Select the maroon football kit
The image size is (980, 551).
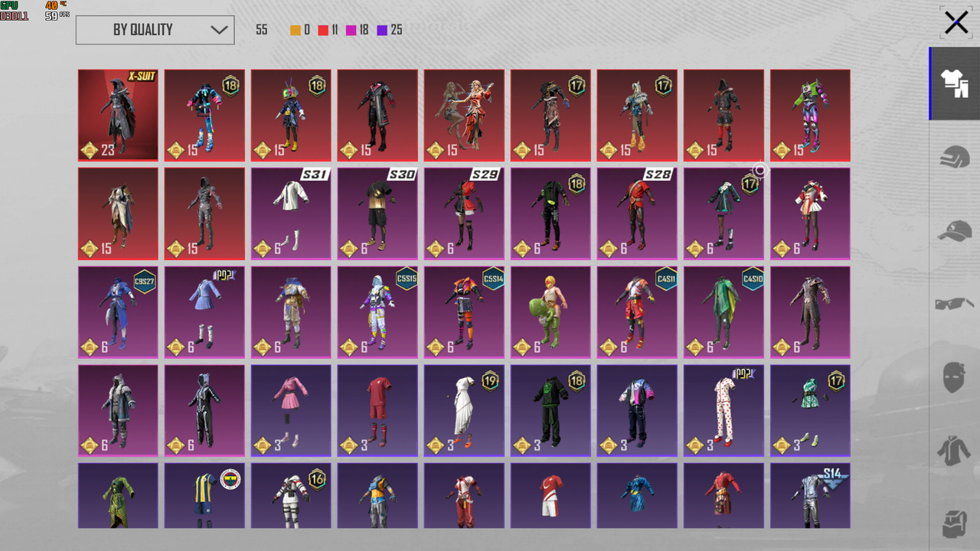point(377,410)
